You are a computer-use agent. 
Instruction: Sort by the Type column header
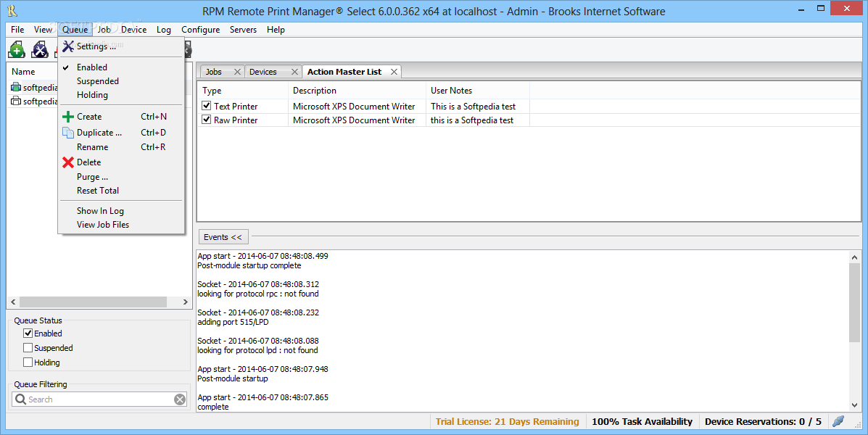[243, 90]
